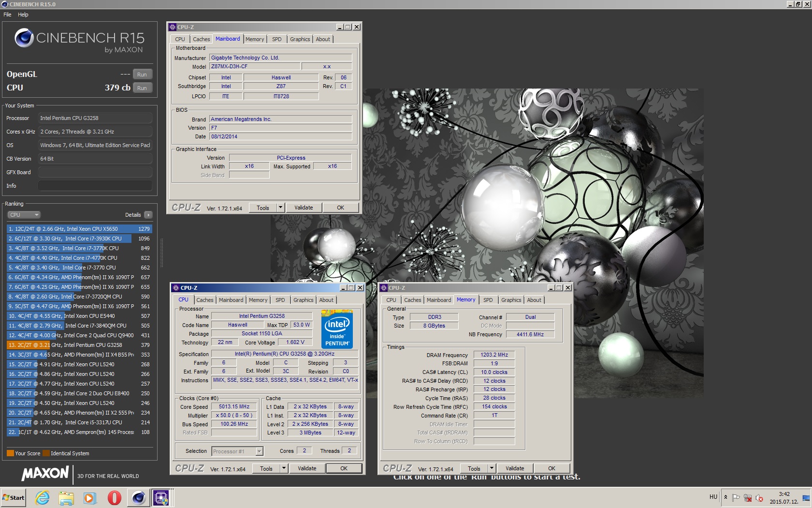The image size is (812, 508).
Task: Click Validate in the Mainboard window
Action: point(304,208)
